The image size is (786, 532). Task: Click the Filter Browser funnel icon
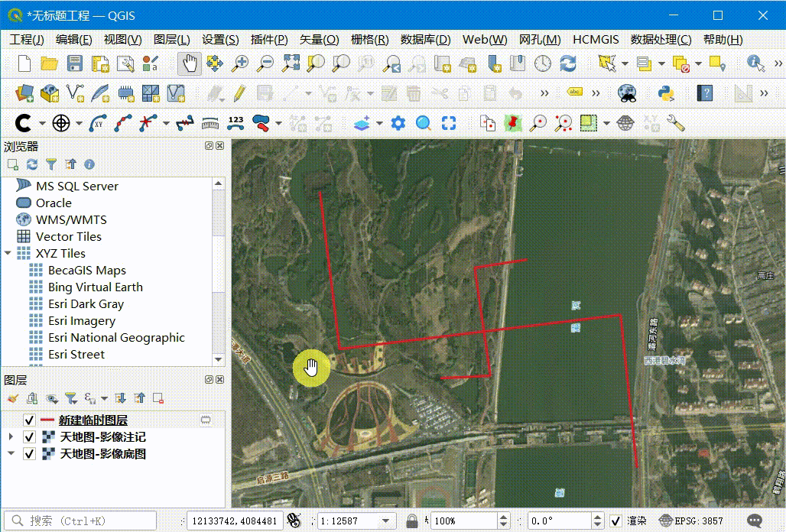(51, 164)
